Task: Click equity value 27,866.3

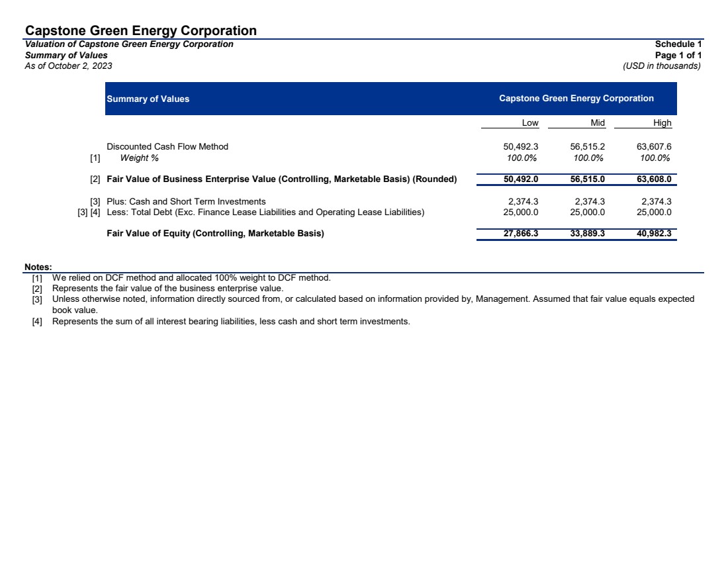Action: 521,233
